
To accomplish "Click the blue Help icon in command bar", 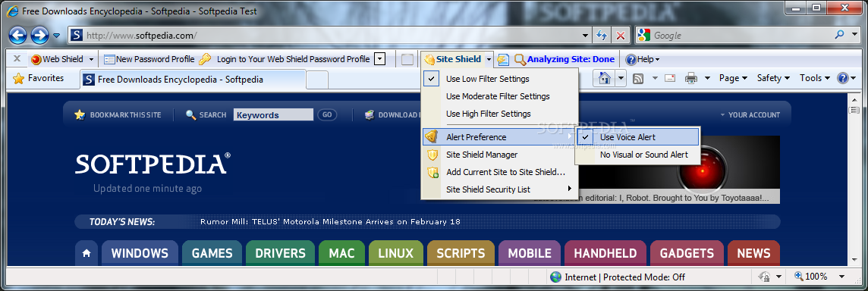I will click(x=842, y=79).
